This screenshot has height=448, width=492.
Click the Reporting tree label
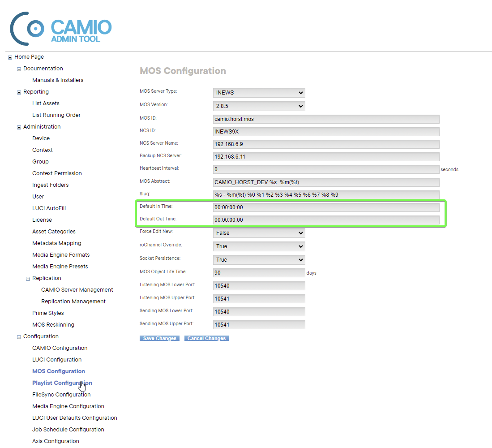click(36, 92)
